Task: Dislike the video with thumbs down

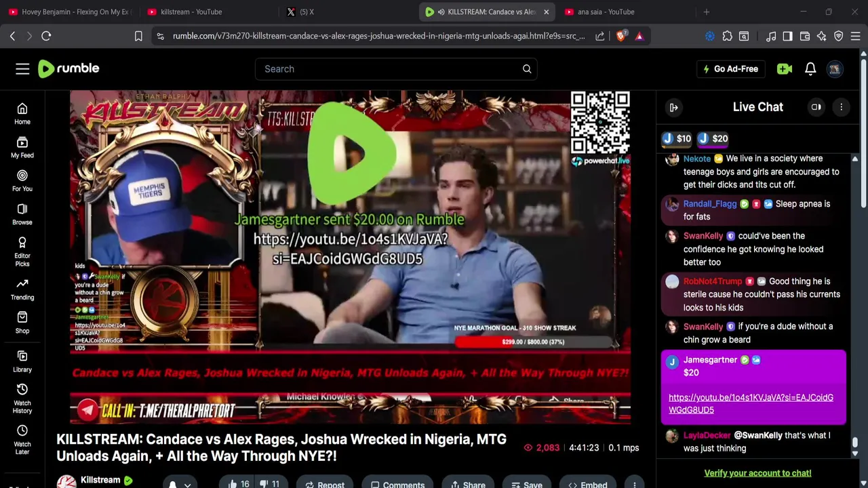Action: coord(270,483)
